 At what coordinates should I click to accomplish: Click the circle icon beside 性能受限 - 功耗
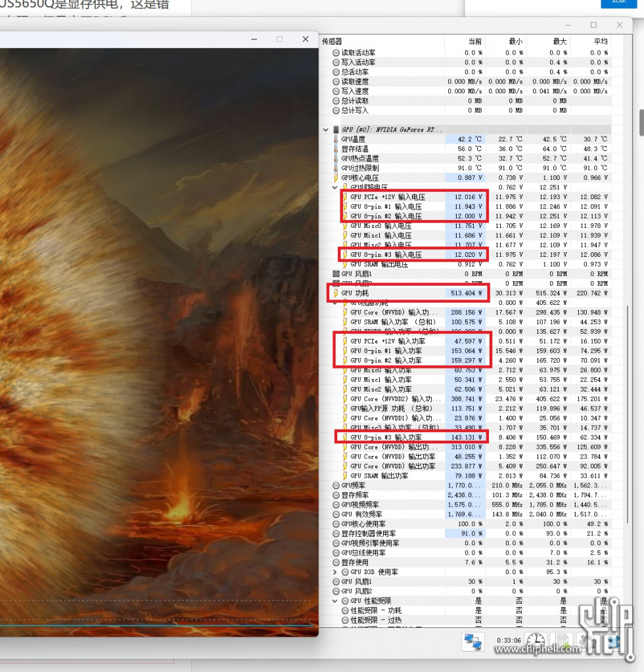[345, 610]
